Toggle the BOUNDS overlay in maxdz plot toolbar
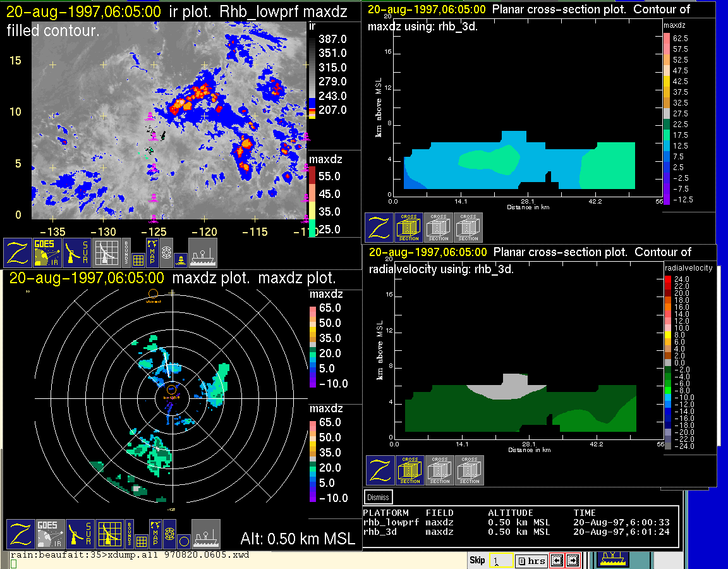 130,534
